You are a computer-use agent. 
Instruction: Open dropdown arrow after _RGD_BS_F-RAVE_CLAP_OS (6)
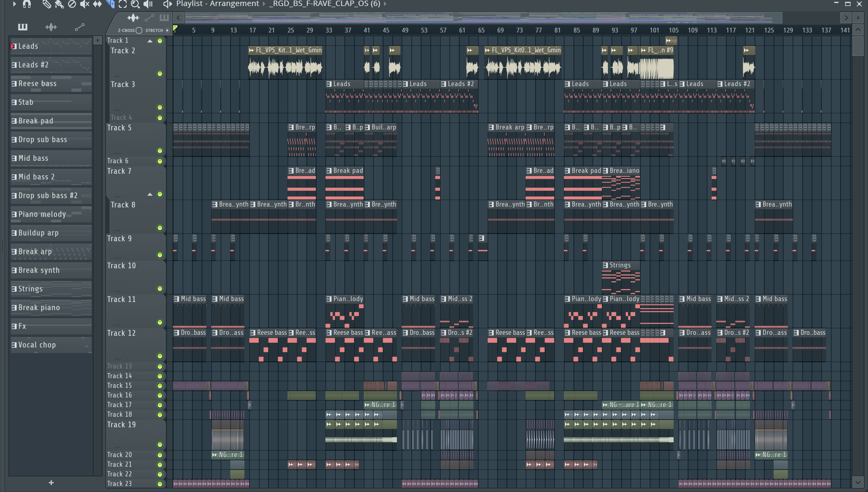385,4
